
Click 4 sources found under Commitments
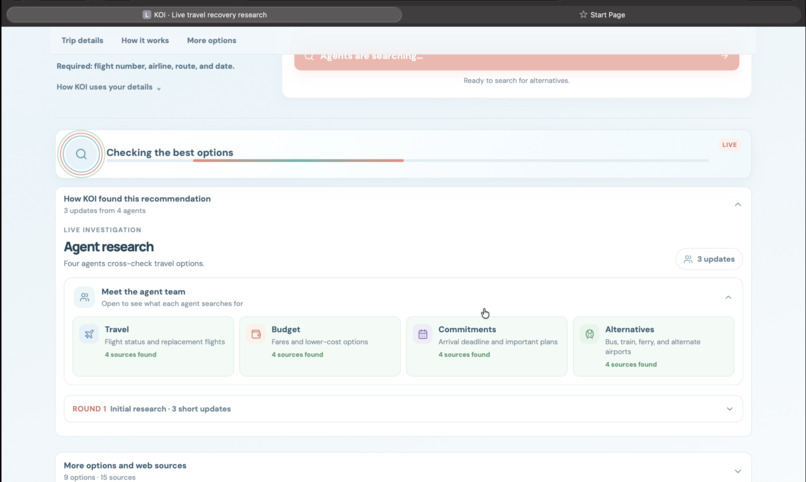click(464, 355)
